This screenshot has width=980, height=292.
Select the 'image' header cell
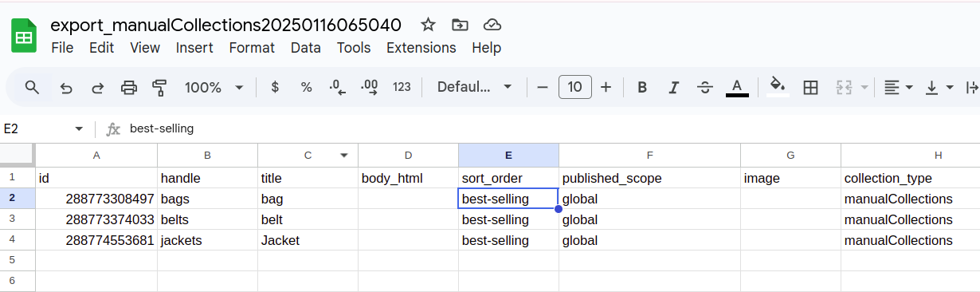790,178
